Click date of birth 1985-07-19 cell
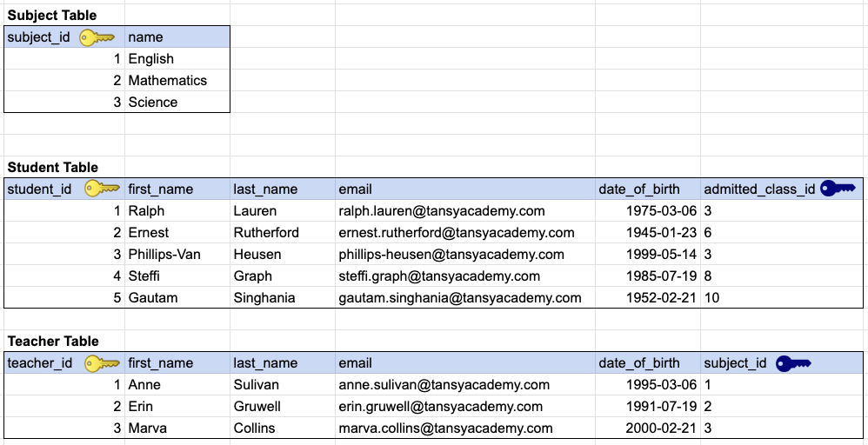This screenshot has width=868, height=445. pyautogui.click(x=648, y=276)
